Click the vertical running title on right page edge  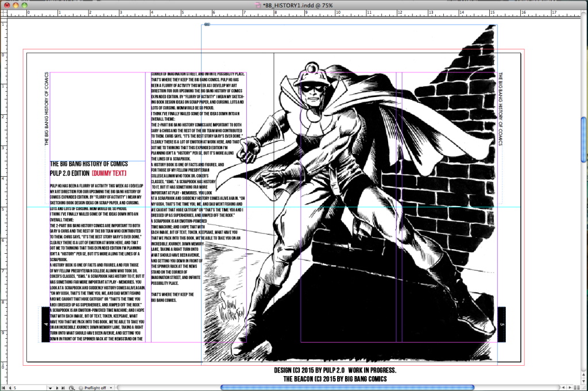pos(500,109)
